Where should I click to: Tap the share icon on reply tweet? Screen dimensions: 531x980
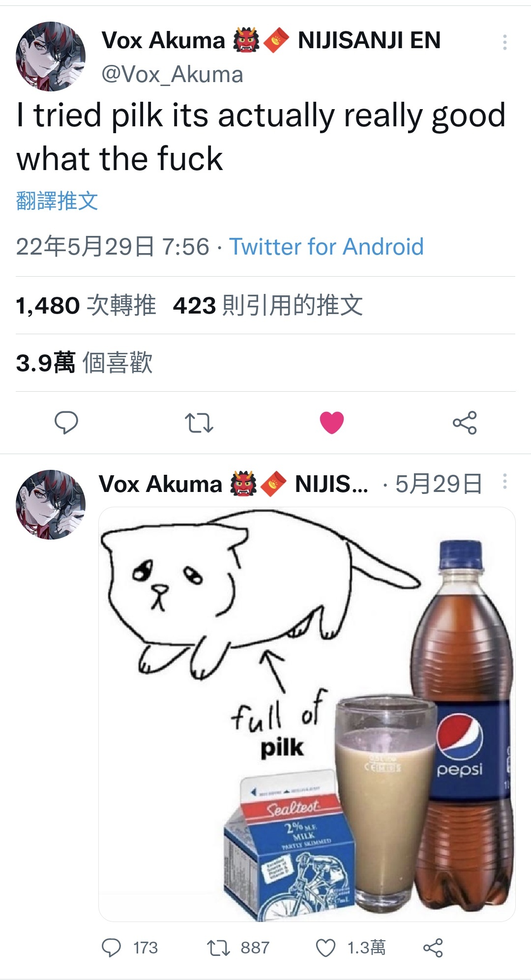433,948
